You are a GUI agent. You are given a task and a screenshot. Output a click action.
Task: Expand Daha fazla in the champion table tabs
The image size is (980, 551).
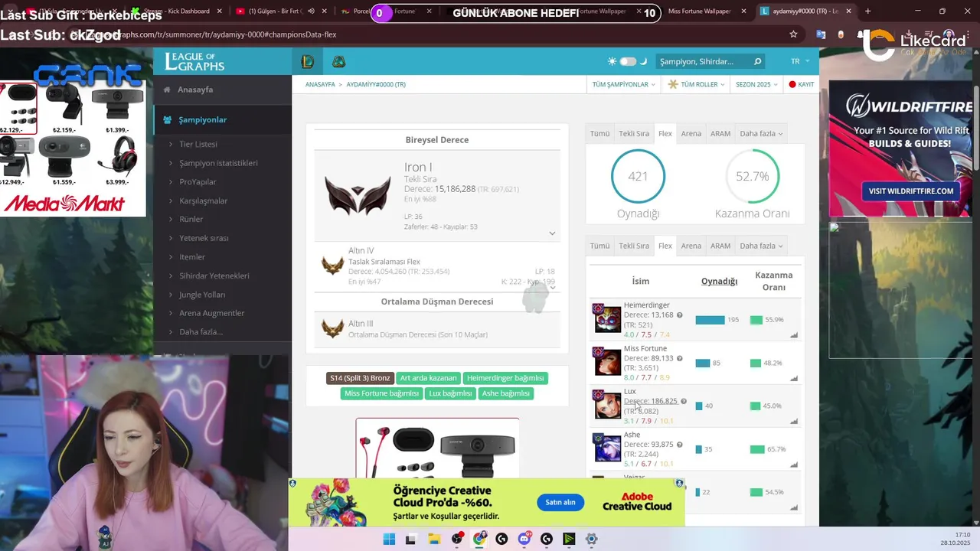tap(761, 246)
